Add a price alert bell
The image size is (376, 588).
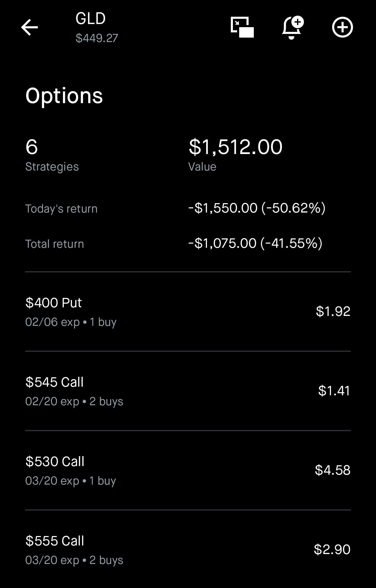293,28
